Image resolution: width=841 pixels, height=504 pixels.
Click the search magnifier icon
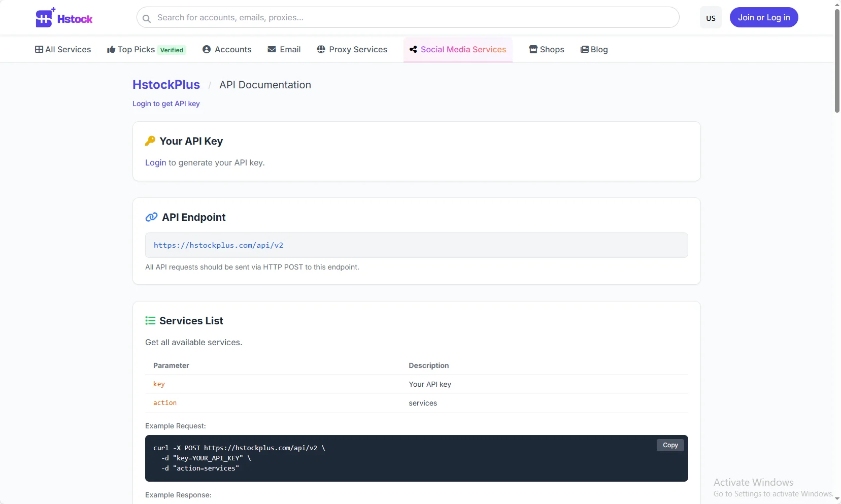click(x=147, y=18)
